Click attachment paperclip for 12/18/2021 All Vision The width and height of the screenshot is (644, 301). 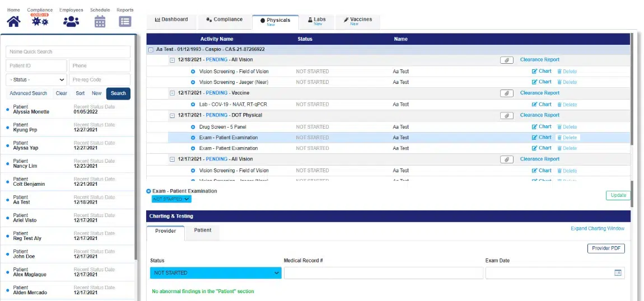(506, 60)
